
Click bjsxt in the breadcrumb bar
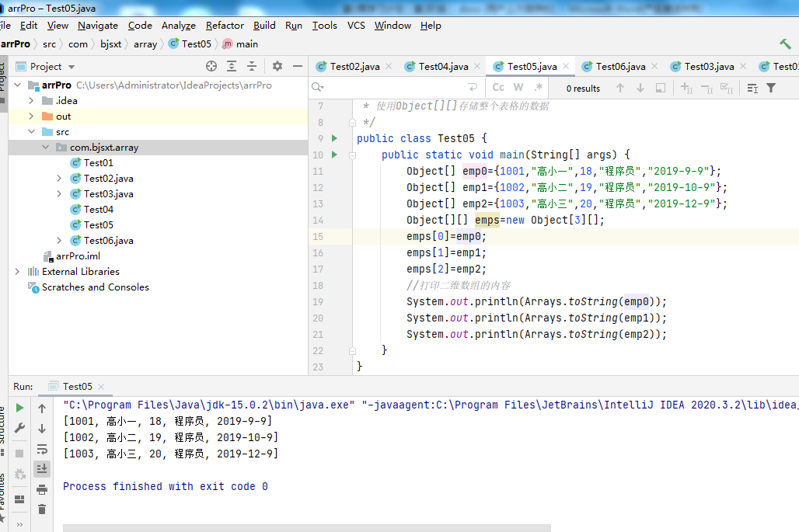point(110,44)
